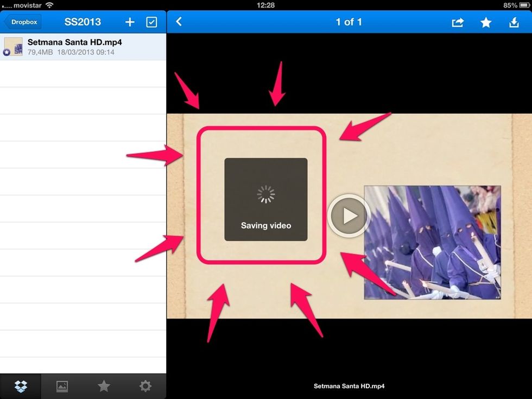Viewport: 532px width, 399px height.
Task: Open the Dropbox files tab in the bottom bar
Action: point(21,387)
